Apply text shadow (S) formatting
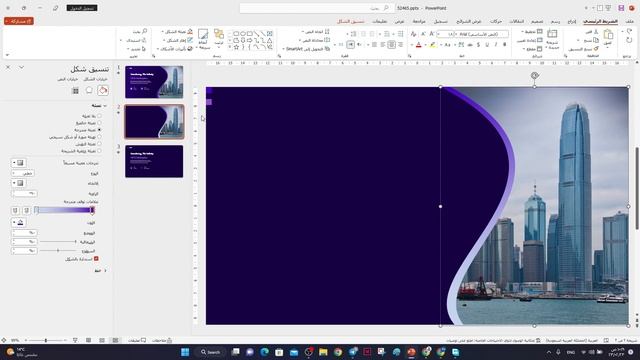Screen dimensions: 640x360 pyautogui.click(x=478, y=45)
